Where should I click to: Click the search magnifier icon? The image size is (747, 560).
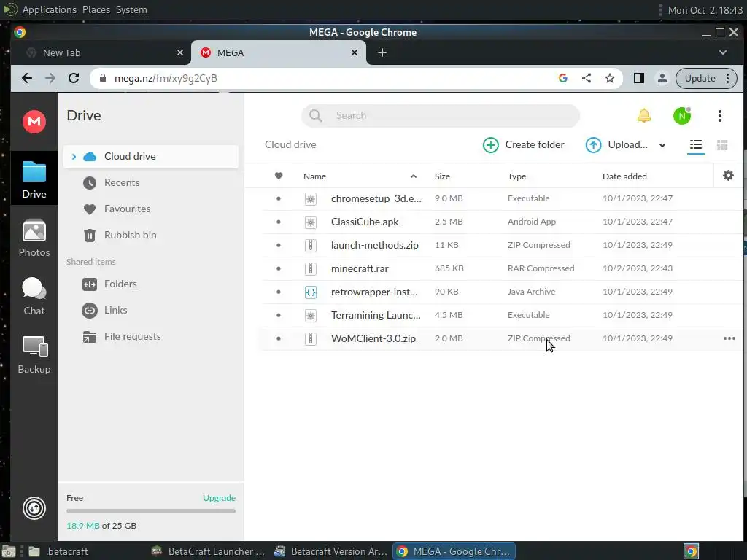[x=315, y=116]
